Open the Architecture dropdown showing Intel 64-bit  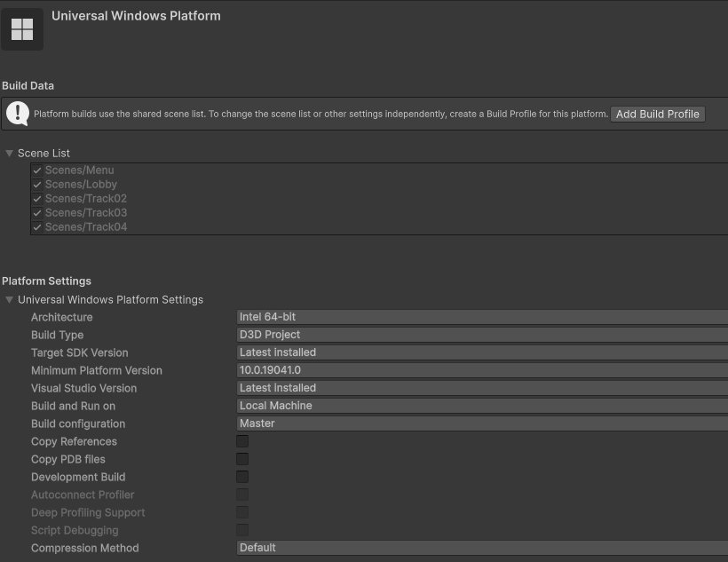(482, 317)
